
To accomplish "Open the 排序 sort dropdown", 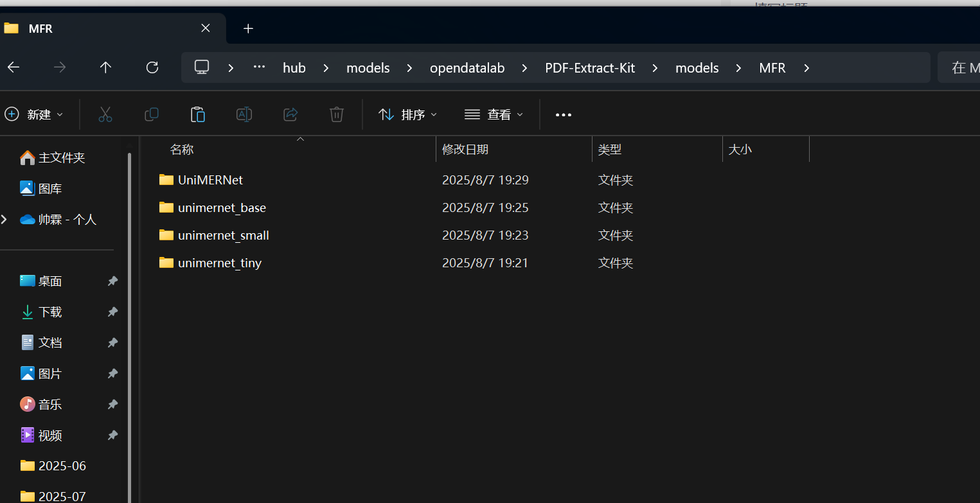I will click(408, 114).
